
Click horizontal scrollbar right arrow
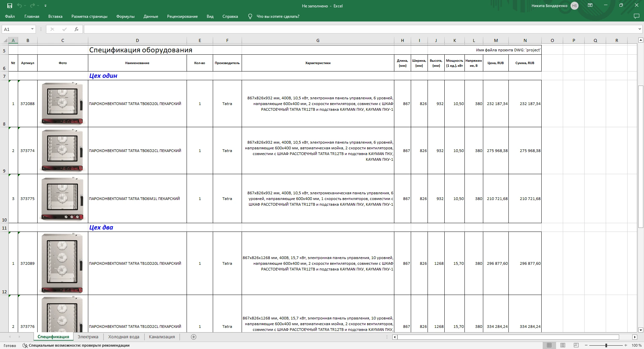pyautogui.click(x=635, y=337)
